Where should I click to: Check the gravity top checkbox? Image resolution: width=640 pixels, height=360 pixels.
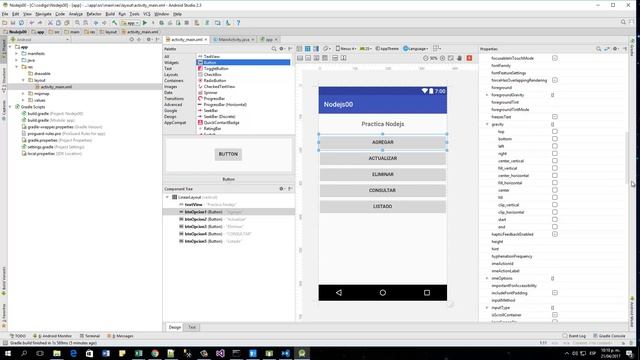(x=555, y=131)
